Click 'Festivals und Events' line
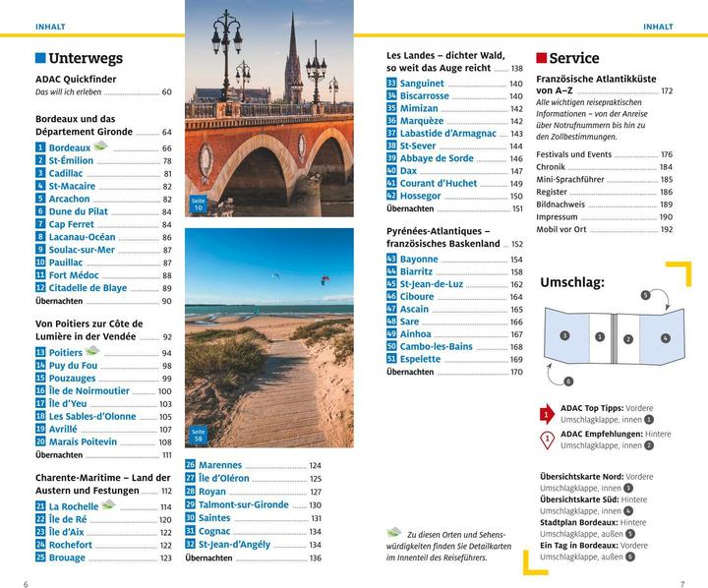This screenshot has height=588, width=708. click(x=604, y=154)
